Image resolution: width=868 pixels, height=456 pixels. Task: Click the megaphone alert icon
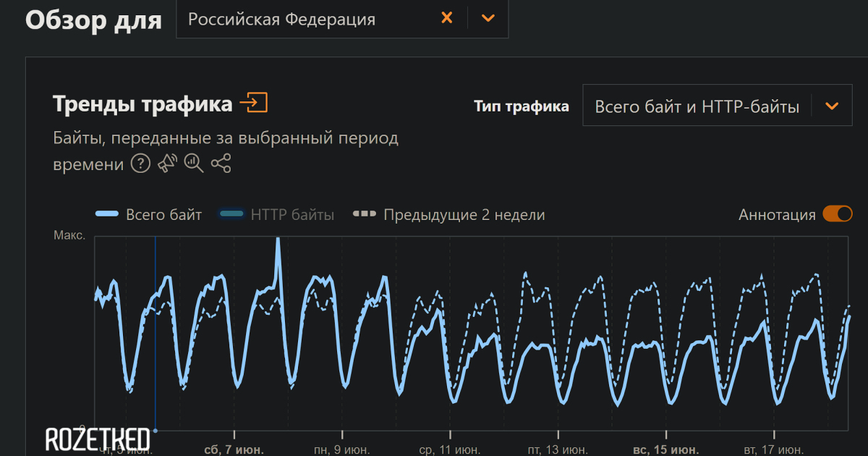coord(168,164)
